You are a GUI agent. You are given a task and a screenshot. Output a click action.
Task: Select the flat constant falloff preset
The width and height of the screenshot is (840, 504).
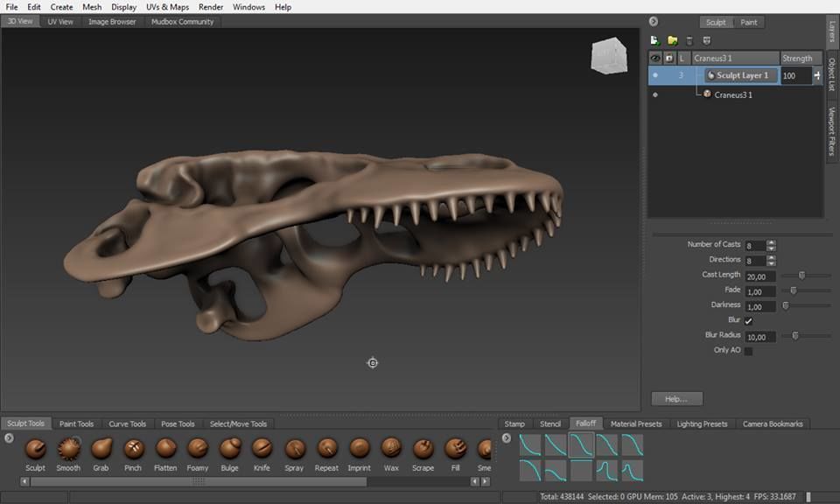(x=581, y=471)
